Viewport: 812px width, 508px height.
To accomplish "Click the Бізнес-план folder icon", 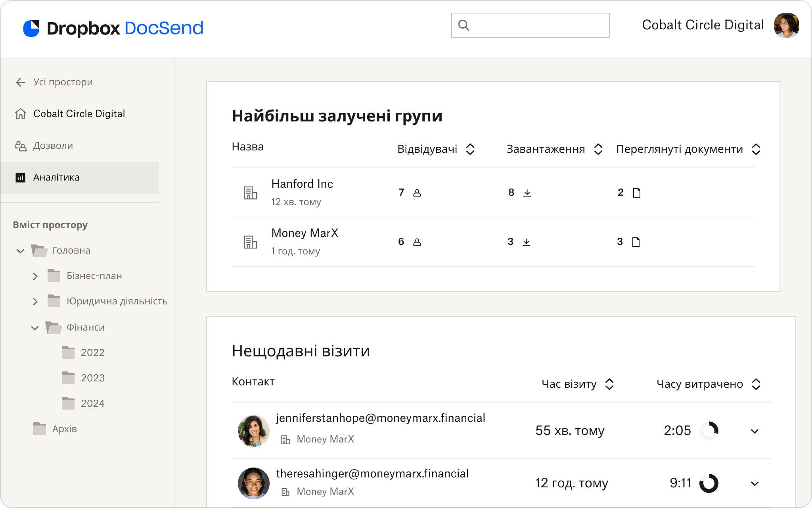I will 54,275.
